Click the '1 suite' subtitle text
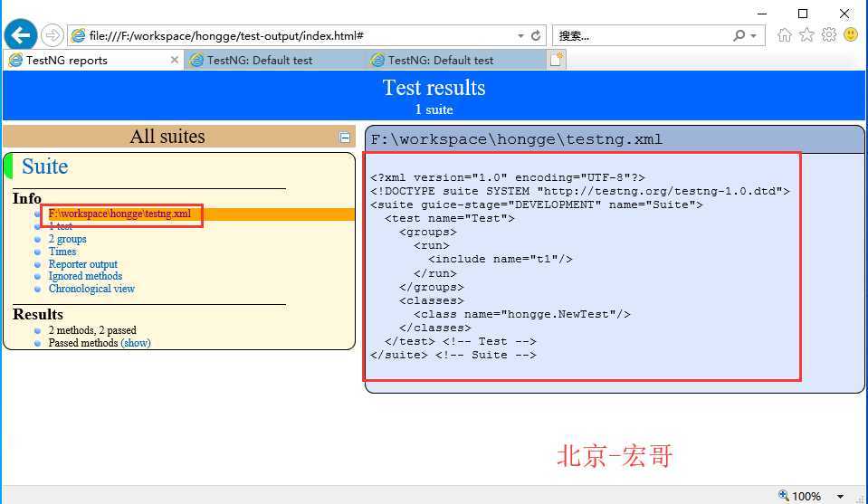 [434, 109]
